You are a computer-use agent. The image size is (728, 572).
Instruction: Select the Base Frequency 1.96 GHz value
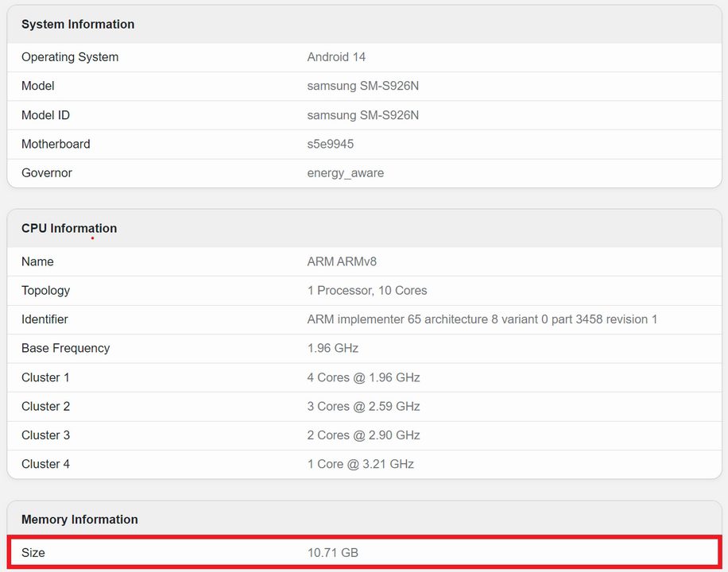(332, 348)
